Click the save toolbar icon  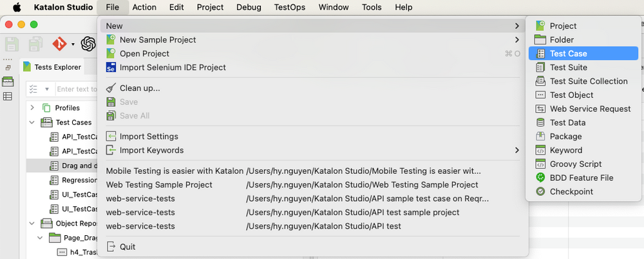tap(12, 44)
